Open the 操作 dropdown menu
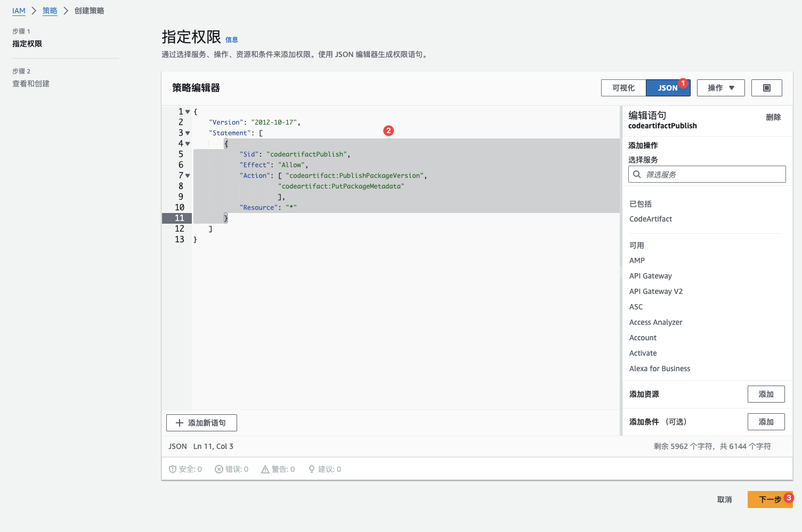The height and width of the screenshot is (532, 802). [720, 88]
